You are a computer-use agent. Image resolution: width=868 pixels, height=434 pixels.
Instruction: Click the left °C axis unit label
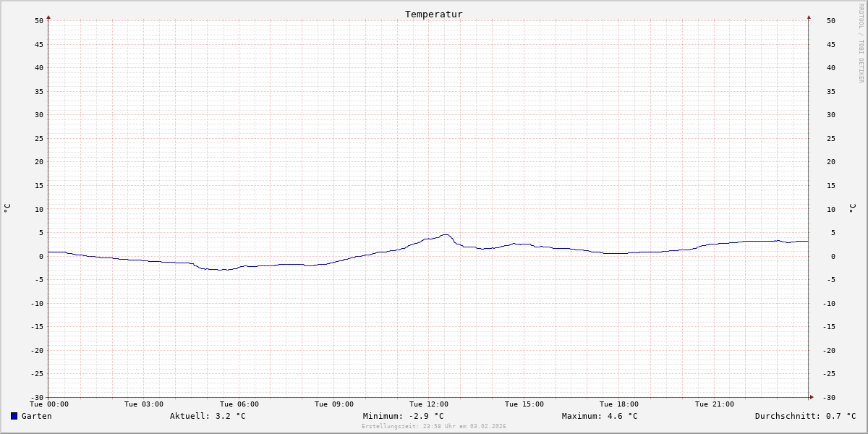click(7, 208)
